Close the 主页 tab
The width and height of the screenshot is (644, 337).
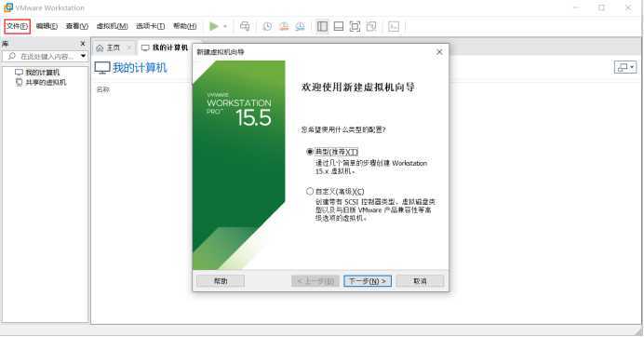pyautogui.click(x=129, y=48)
